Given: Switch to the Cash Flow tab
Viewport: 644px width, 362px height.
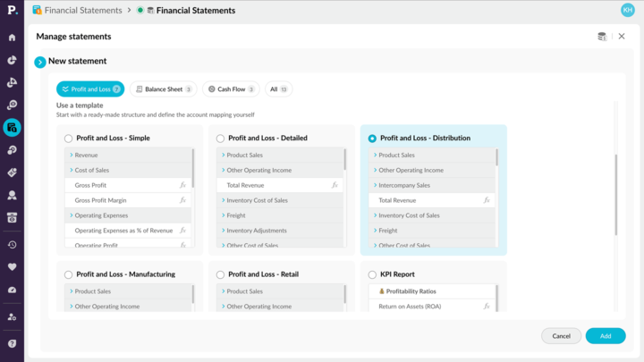Looking at the screenshot, I should (x=231, y=89).
